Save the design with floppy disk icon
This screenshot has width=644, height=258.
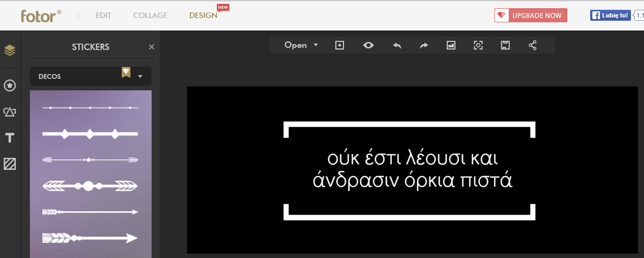click(x=505, y=45)
